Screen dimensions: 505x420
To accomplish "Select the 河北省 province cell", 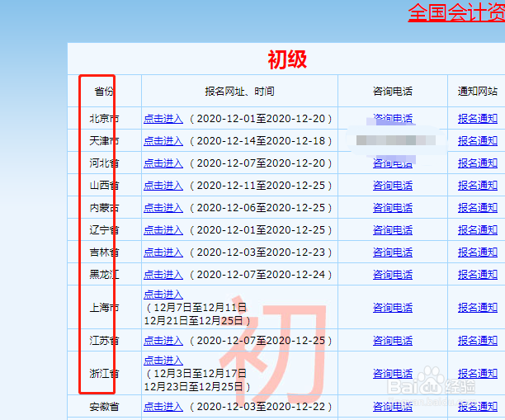I will tap(104, 163).
